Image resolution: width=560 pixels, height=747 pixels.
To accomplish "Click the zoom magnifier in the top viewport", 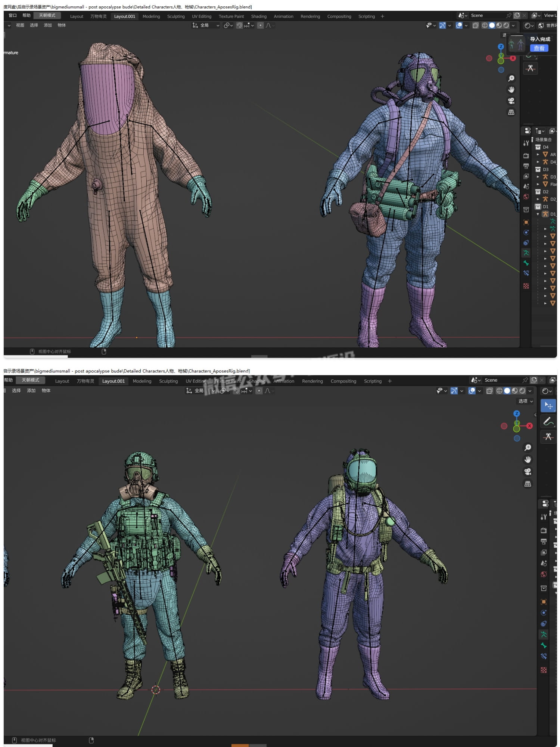I will coord(511,78).
